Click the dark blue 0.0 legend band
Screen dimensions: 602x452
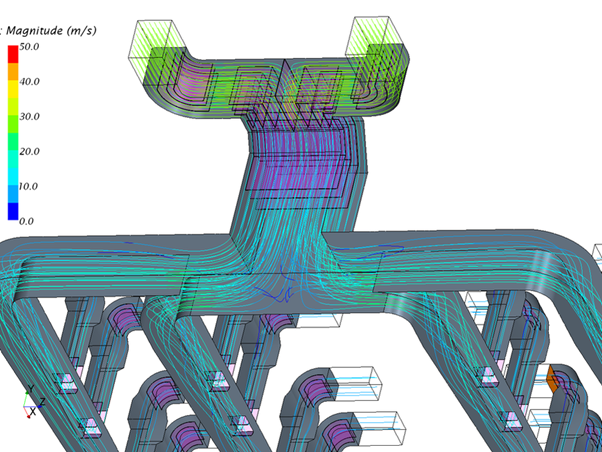click(13, 211)
